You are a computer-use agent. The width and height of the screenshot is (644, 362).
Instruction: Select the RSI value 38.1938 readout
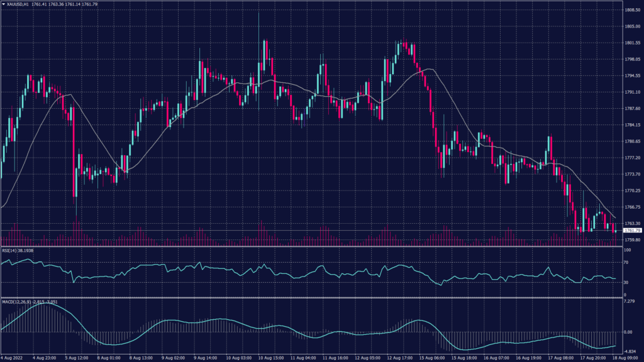[26, 250]
